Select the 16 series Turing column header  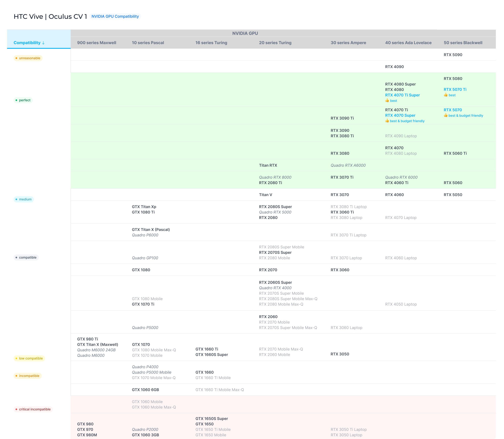tap(211, 43)
